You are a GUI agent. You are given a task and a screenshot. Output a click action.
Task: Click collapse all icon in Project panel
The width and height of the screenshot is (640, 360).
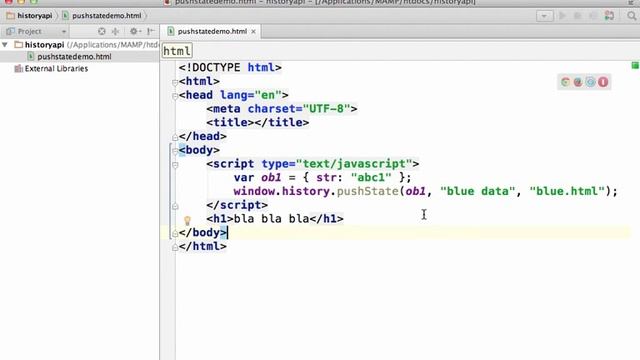(x=116, y=31)
